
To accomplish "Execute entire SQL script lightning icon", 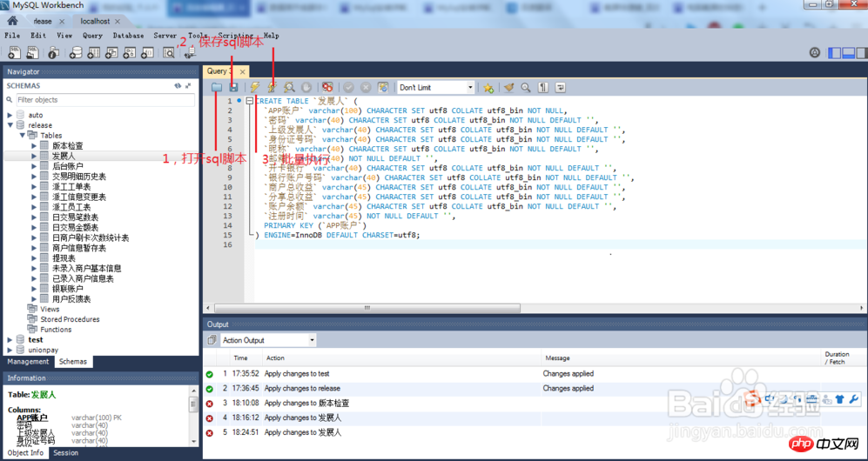I will [254, 87].
